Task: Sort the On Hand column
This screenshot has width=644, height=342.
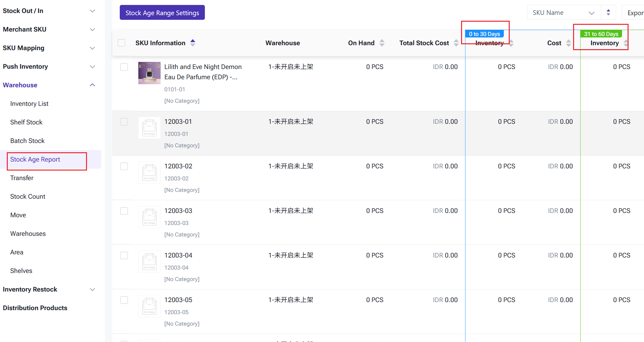Action: (382, 43)
